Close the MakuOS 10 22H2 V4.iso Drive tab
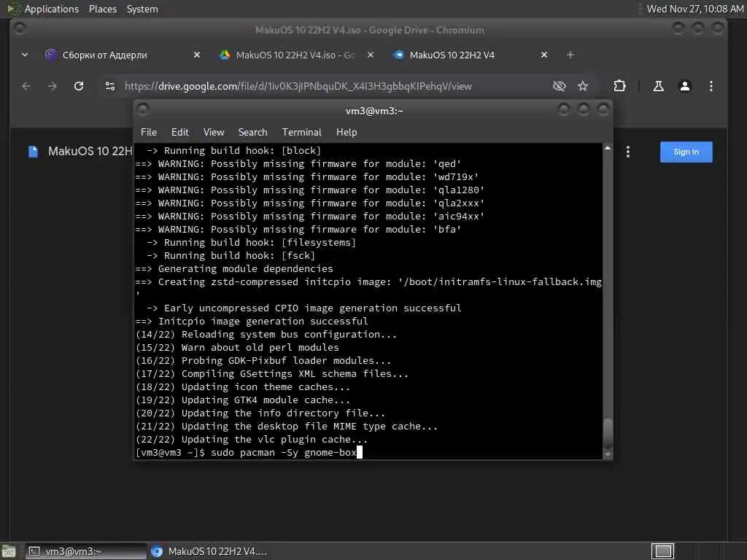Screen dimensions: 747x560 coord(370,55)
